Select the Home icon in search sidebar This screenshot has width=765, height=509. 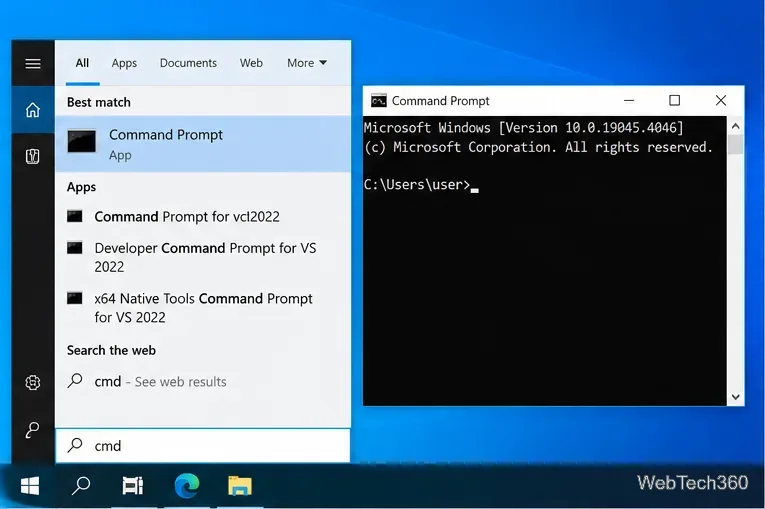coord(33,110)
